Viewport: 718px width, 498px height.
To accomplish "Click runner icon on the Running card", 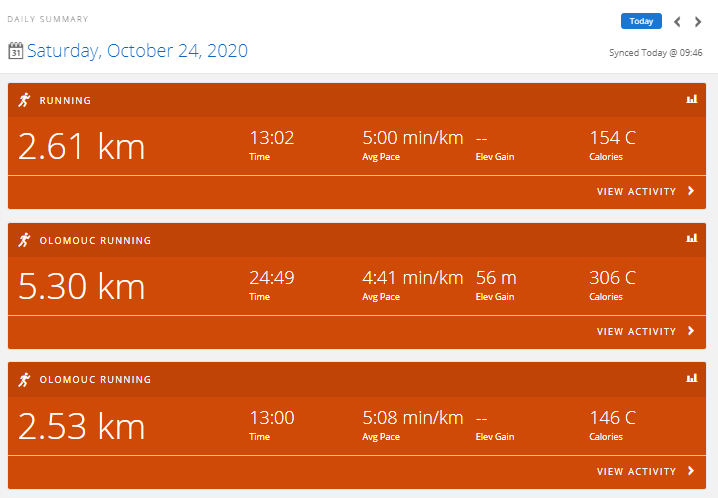I will click(x=24, y=100).
